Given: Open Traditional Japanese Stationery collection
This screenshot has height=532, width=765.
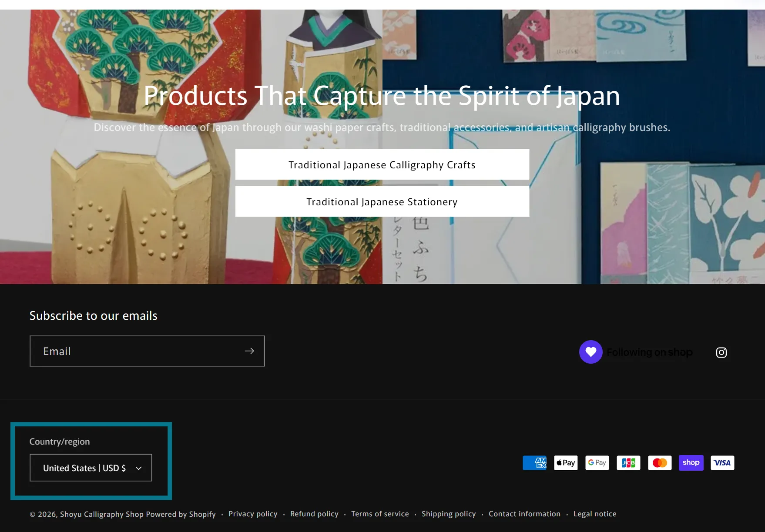Looking at the screenshot, I should click(x=382, y=202).
